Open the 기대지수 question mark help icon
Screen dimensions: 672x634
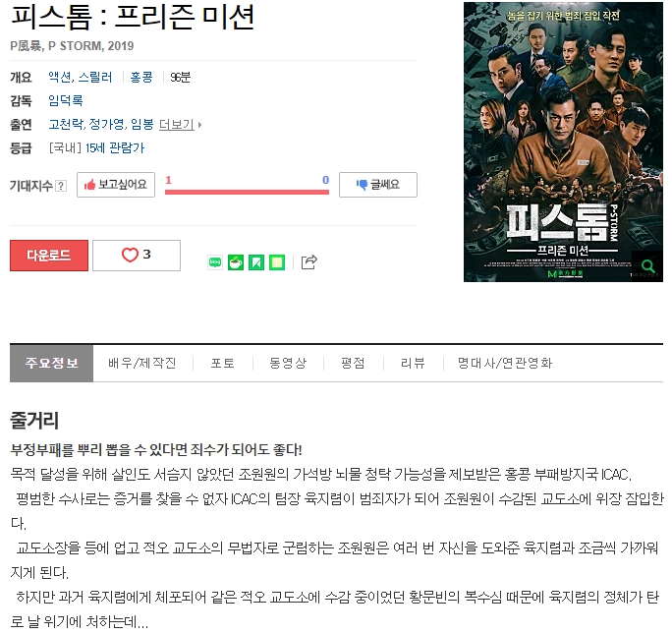61,186
